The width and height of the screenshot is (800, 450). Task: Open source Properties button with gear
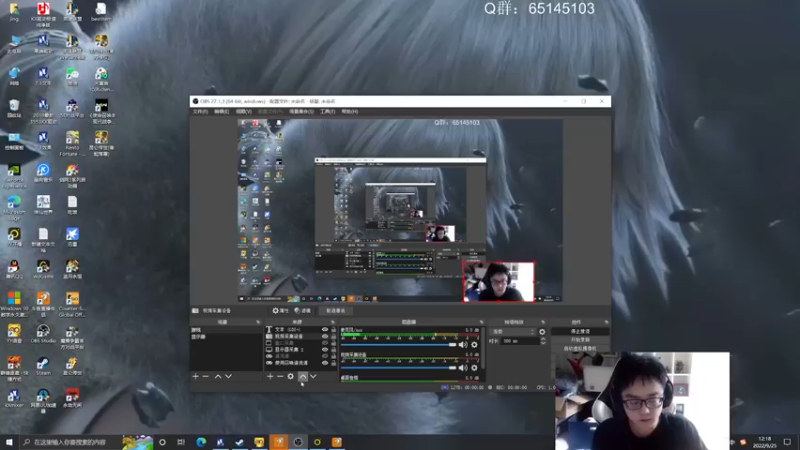(280, 310)
